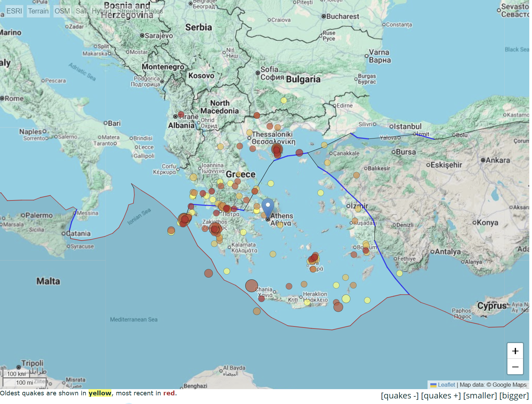Click the Cyprus country label
Image resolution: width=532 pixels, height=404 pixels.
point(492,306)
